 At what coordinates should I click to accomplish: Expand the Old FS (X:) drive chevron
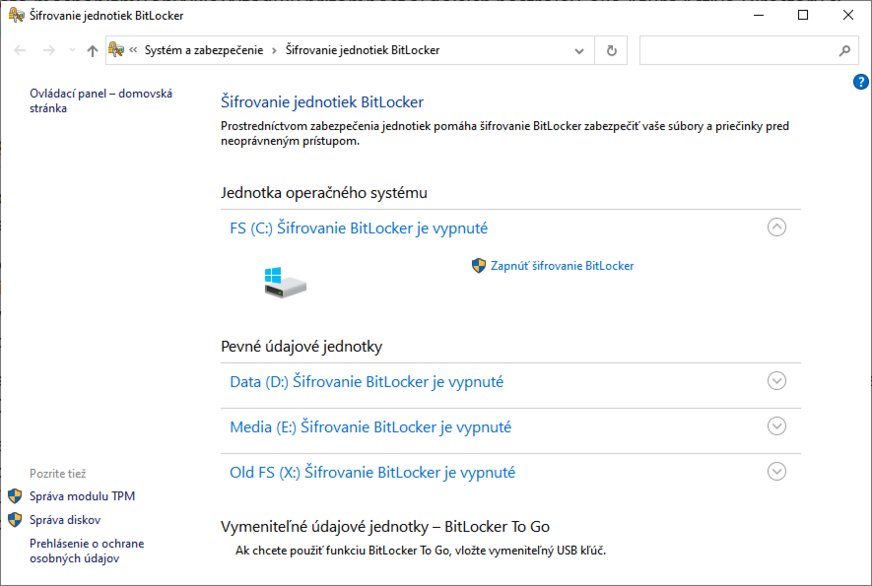(x=777, y=472)
